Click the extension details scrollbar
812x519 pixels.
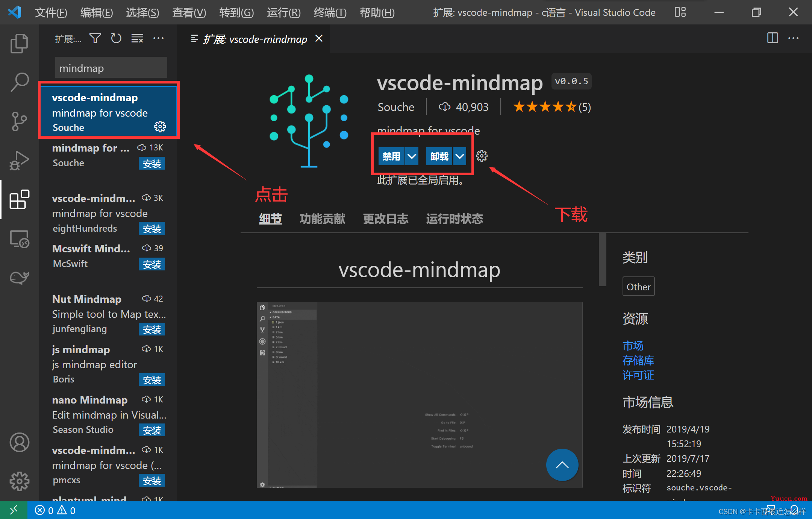[x=602, y=259]
